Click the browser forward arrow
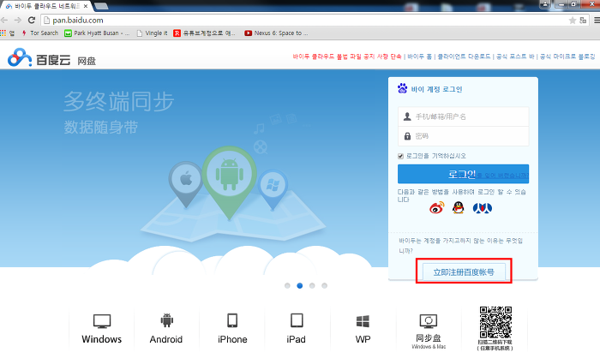600x364 pixels. tap(18, 21)
